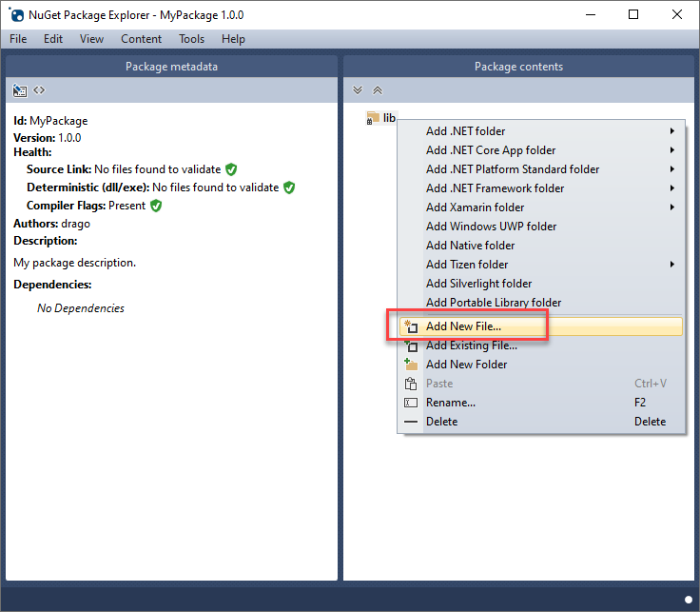Open the XML source view icon

click(x=39, y=90)
